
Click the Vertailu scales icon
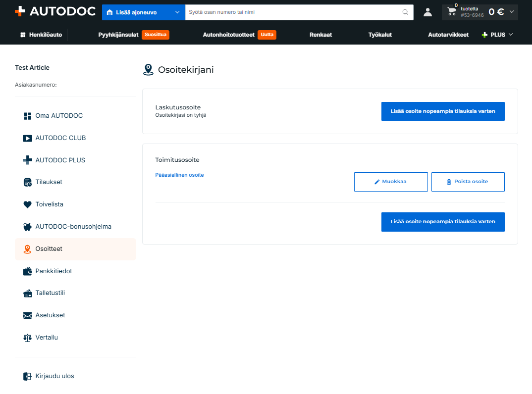(x=27, y=338)
